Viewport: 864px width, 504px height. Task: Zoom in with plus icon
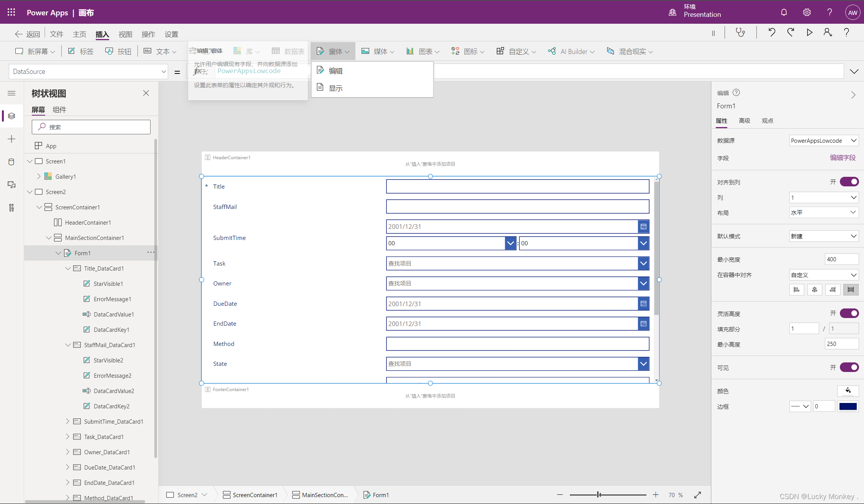point(656,495)
